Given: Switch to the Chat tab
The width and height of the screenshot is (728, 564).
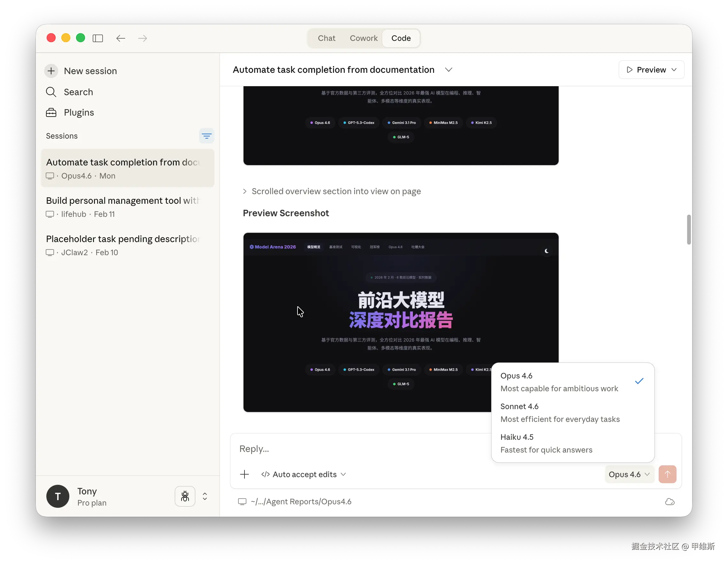Looking at the screenshot, I should (x=326, y=38).
